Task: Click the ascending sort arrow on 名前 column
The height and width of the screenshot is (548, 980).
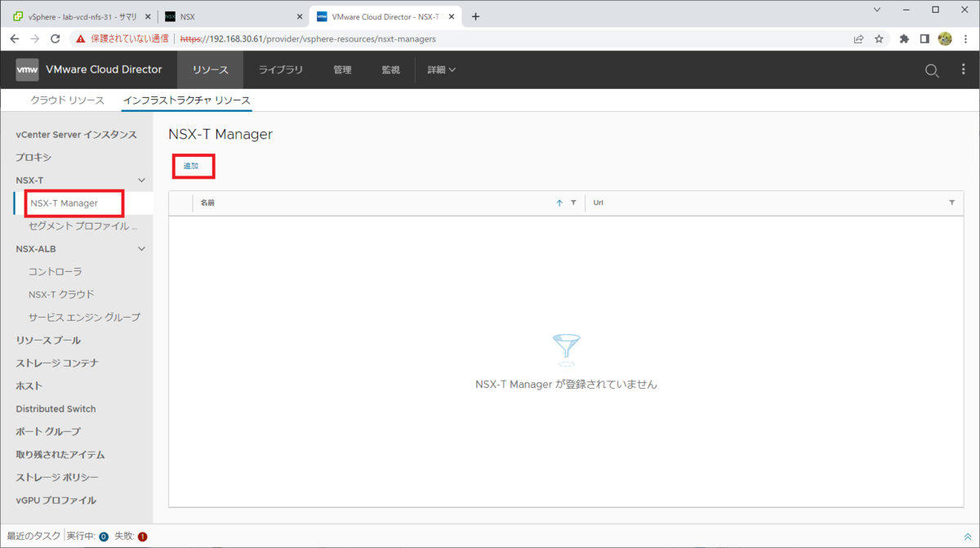Action: pyautogui.click(x=558, y=202)
